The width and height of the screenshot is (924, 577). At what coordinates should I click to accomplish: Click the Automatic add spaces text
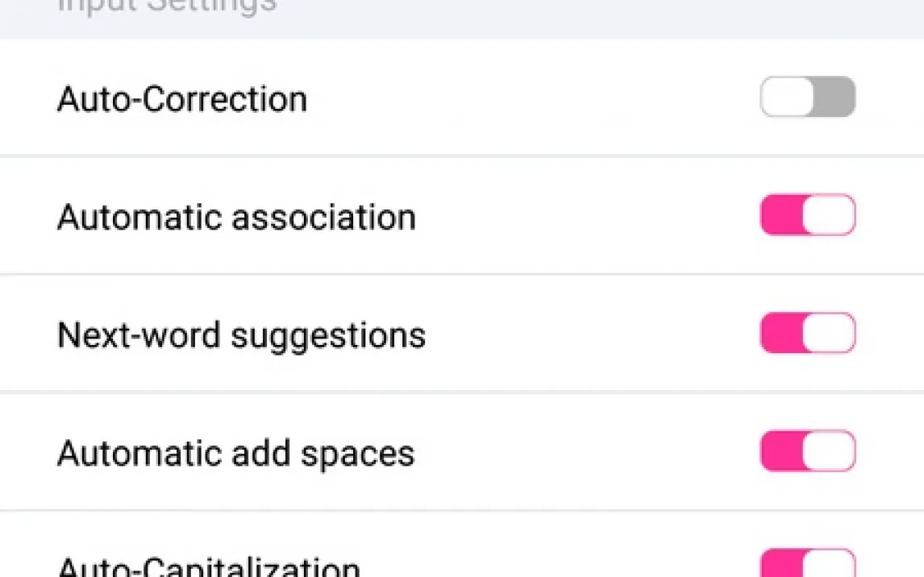click(x=235, y=453)
